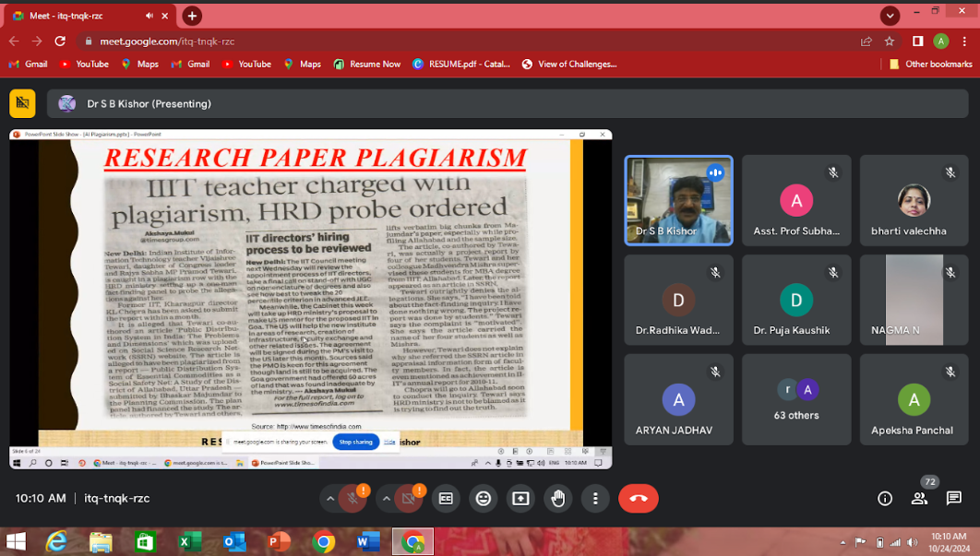The image size is (980, 556).
Task: Go forward in Chrome browser
Action: tap(37, 41)
